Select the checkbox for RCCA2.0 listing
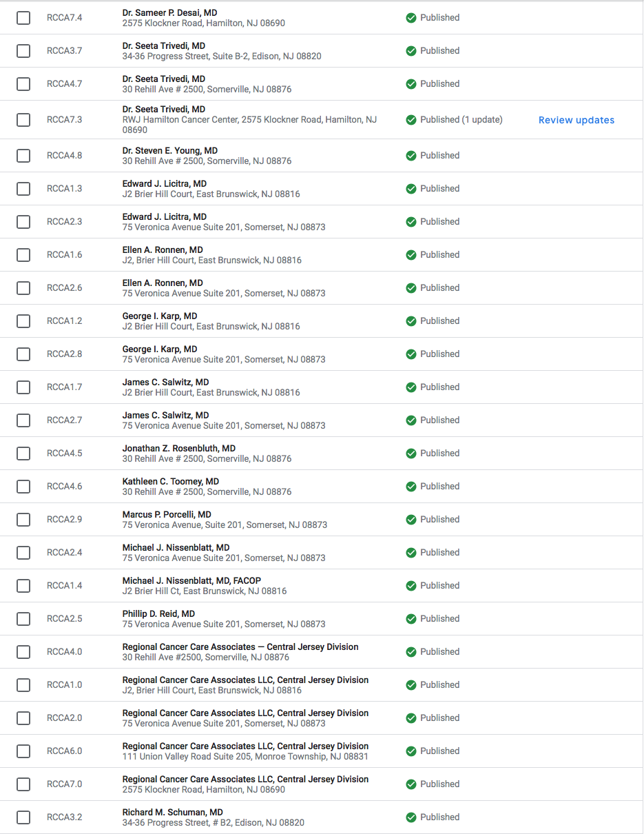This screenshot has height=834, width=644. coord(23,718)
